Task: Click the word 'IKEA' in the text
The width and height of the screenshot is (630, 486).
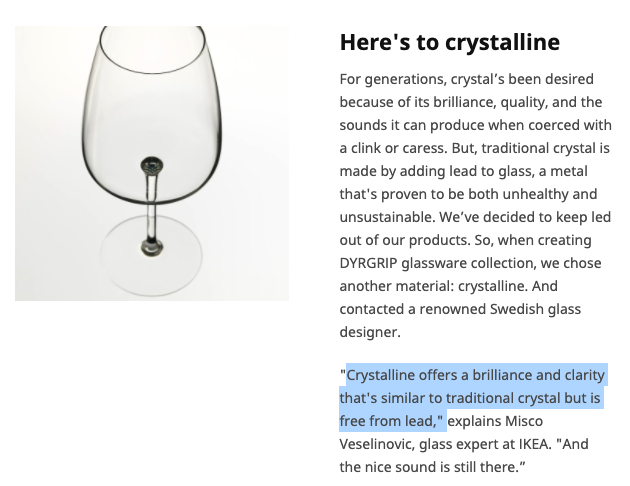Action: tap(534, 444)
